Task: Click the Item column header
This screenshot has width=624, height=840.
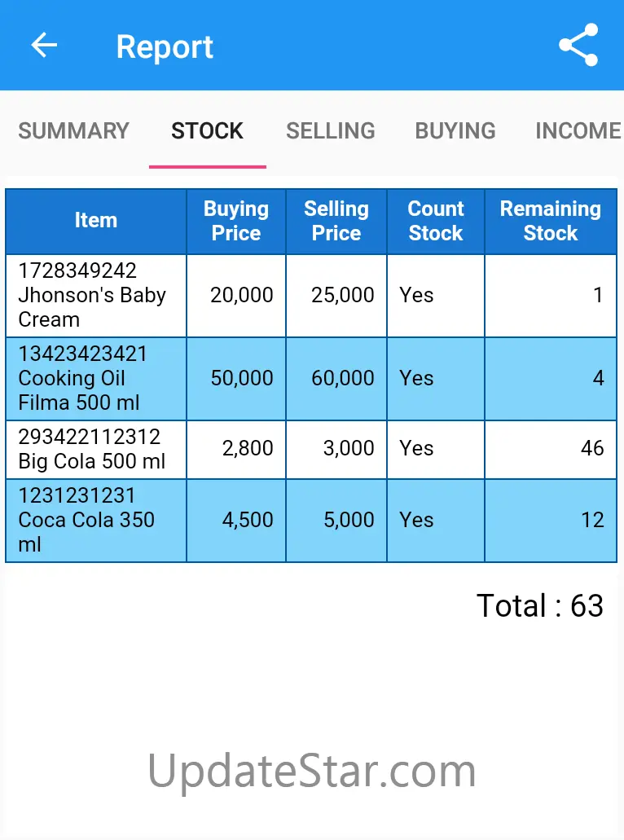Action: click(x=96, y=221)
